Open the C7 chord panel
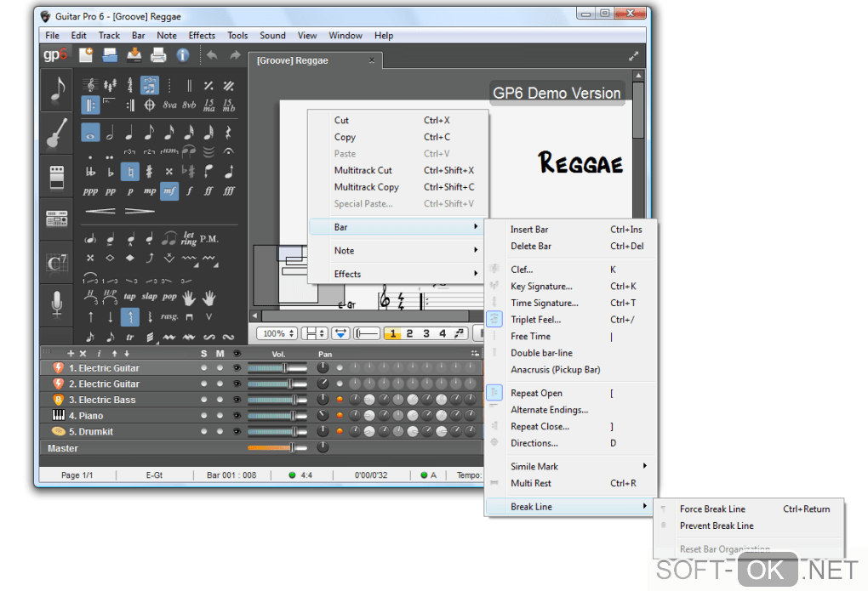868x591 pixels. click(56, 262)
